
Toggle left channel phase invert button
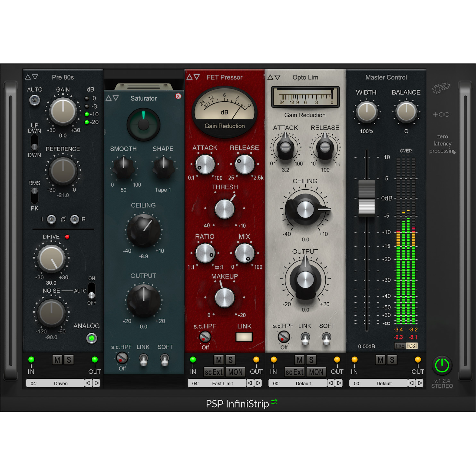point(51,219)
